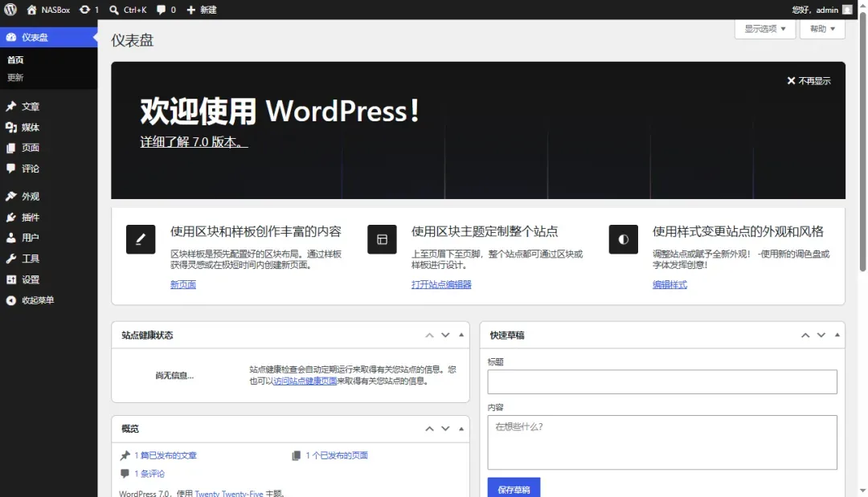Click the half-circle styles icon
This screenshot has height=497, width=868.
(624, 239)
